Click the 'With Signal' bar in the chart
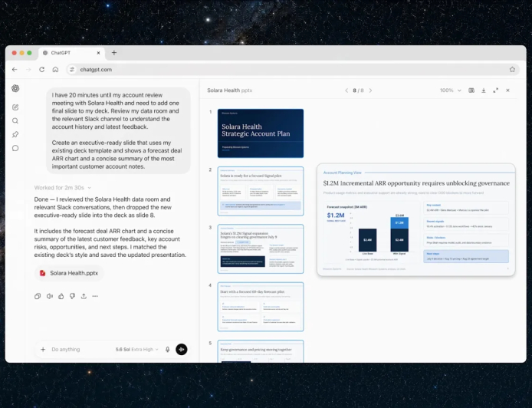The width and height of the screenshot is (532, 408). click(399, 234)
